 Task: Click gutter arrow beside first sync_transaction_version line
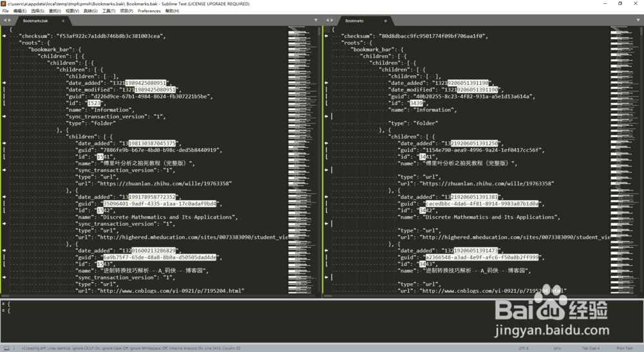click(4, 116)
